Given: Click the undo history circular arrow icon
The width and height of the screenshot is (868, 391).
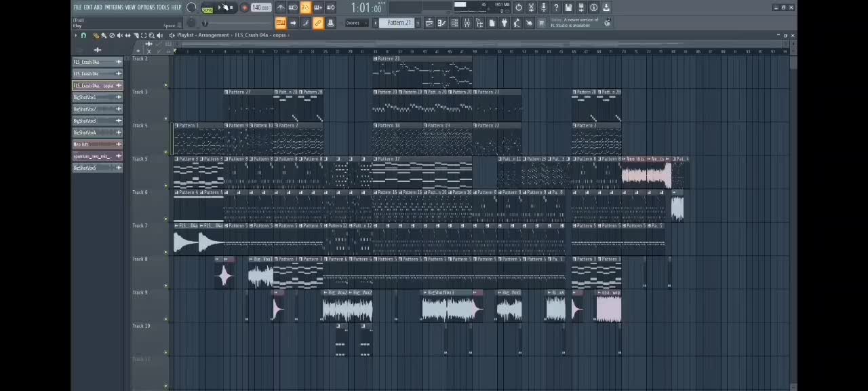Looking at the screenshot, I should tap(519, 7).
